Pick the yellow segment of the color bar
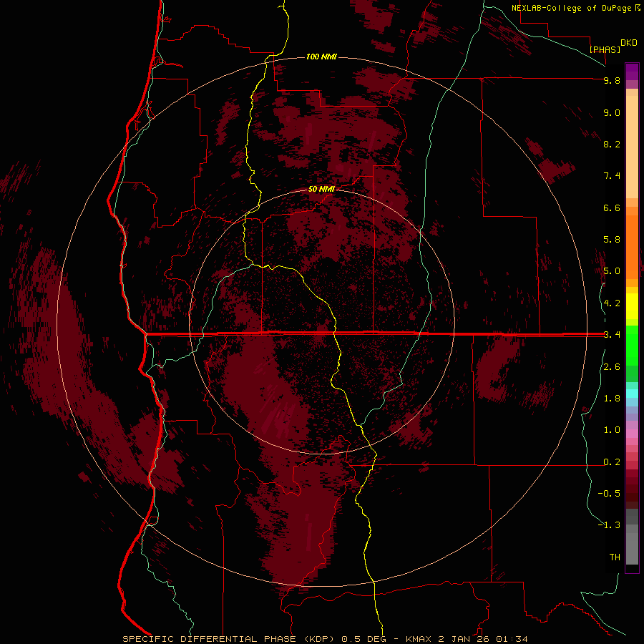This screenshot has width=644, height=644. (632, 306)
